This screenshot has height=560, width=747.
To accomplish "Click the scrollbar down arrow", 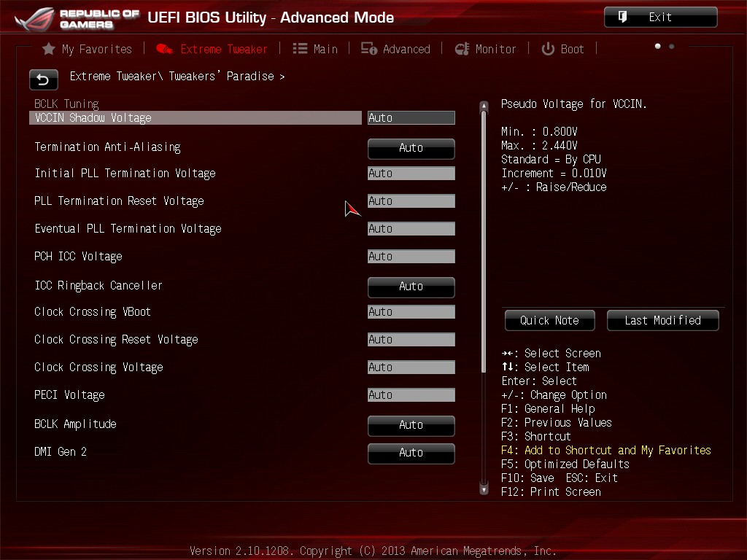I will [484, 489].
